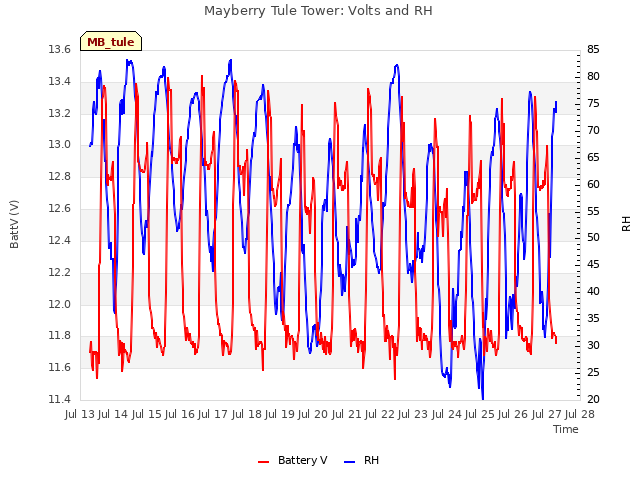
Task: Click the 12.8 voltage tick label
Action: (x=60, y=176)
